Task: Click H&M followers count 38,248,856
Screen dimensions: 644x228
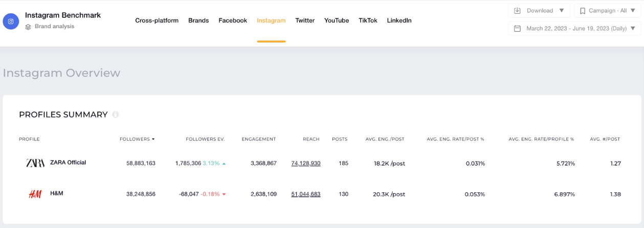Action: tap(141, 194)
